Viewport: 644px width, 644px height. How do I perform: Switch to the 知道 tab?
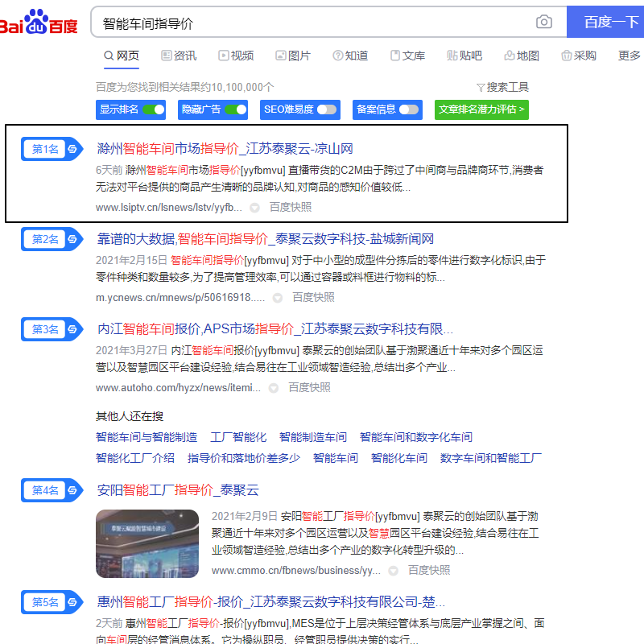point(350,56)
